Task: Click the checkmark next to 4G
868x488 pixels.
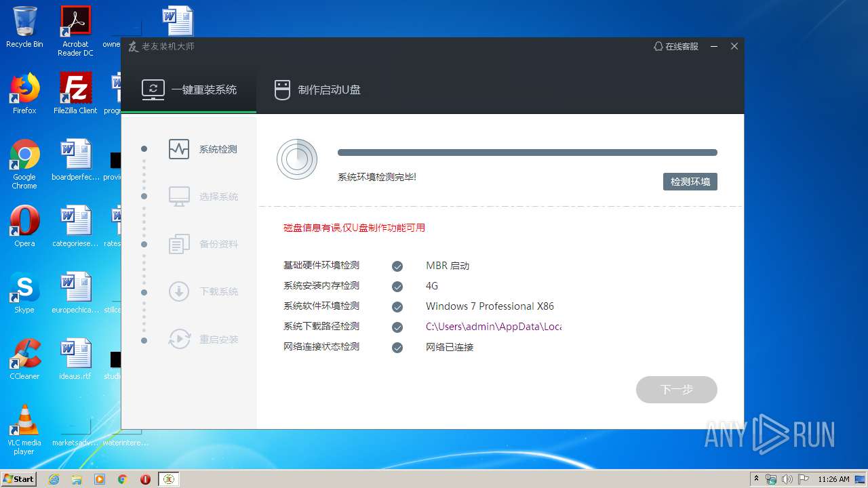Action: click(x=397, y=287)
